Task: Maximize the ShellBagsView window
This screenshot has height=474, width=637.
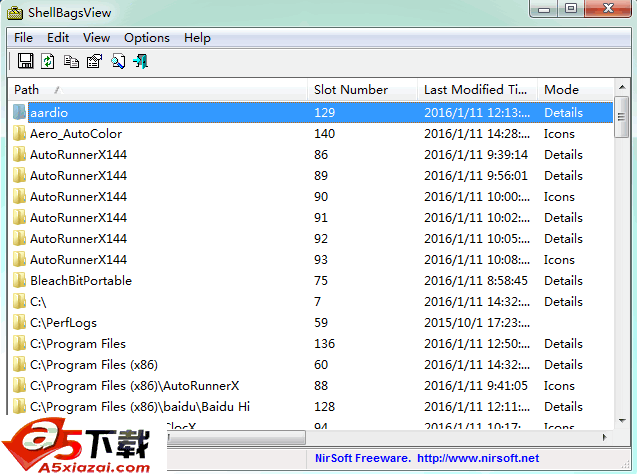Action: [x=571, y=8]
